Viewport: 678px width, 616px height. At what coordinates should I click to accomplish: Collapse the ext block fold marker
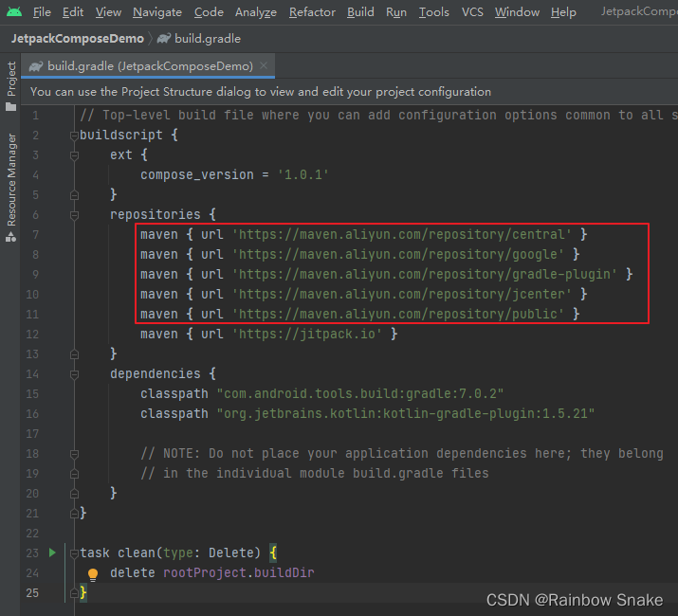tap(74, 155)
